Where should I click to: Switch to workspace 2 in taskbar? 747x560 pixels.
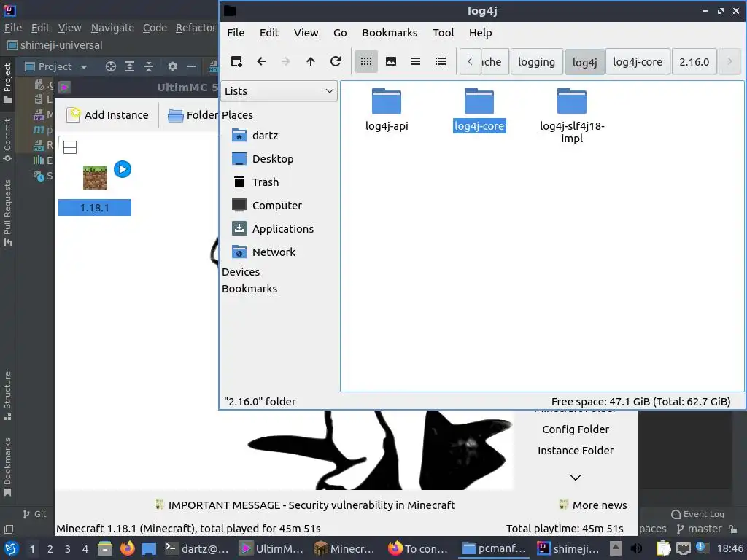(x=50, y=548)
